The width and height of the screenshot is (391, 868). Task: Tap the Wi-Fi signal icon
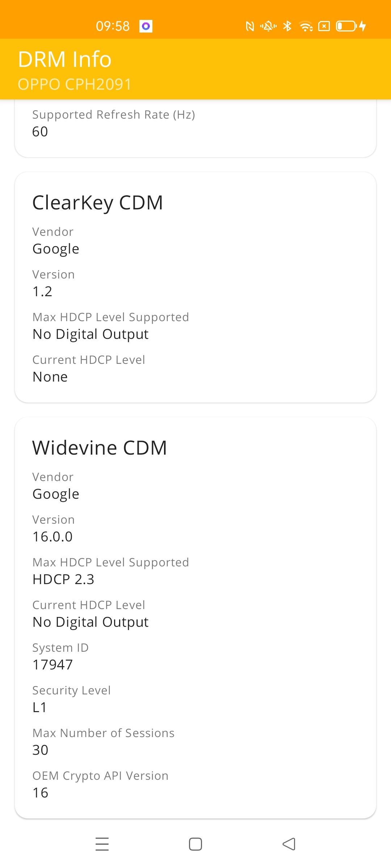pos(306,26)
